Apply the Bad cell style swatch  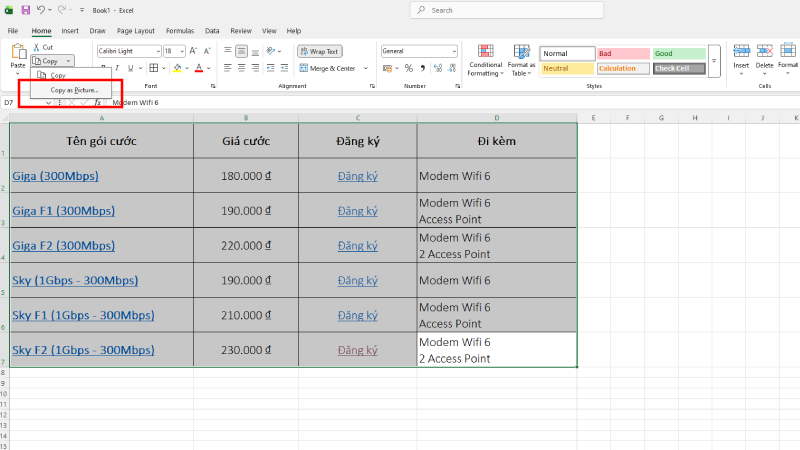(x=622, y=53)
